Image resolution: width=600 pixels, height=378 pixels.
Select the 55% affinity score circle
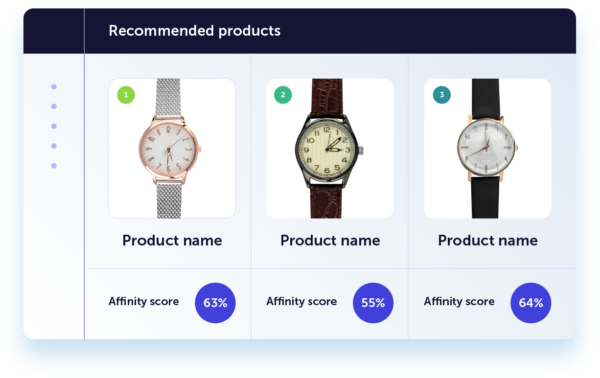pos(373,303)
